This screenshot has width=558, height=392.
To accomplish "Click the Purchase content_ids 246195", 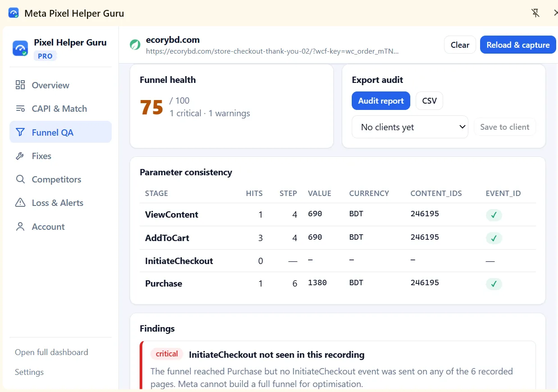I will coord(425,283).
